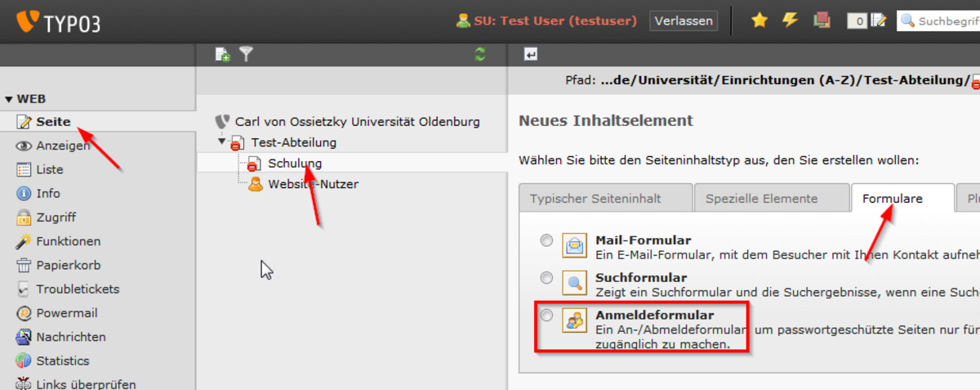Collapse the Test-Abteilung tree node
Screen dimensions: 980x390
pyautogui.click(x=221, y=142)
